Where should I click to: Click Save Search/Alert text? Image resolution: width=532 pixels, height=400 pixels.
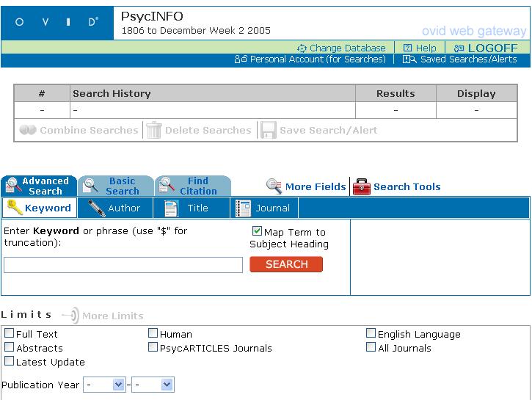(329, 130)
